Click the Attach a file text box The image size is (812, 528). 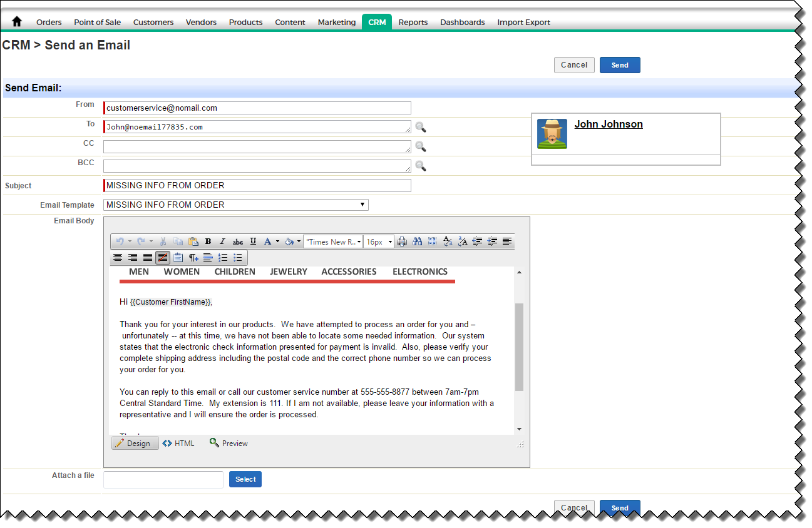163,479
